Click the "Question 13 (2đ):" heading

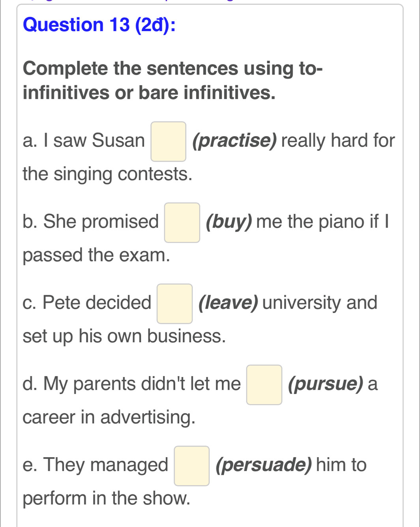pyautogui.click(x=99, y=25)
